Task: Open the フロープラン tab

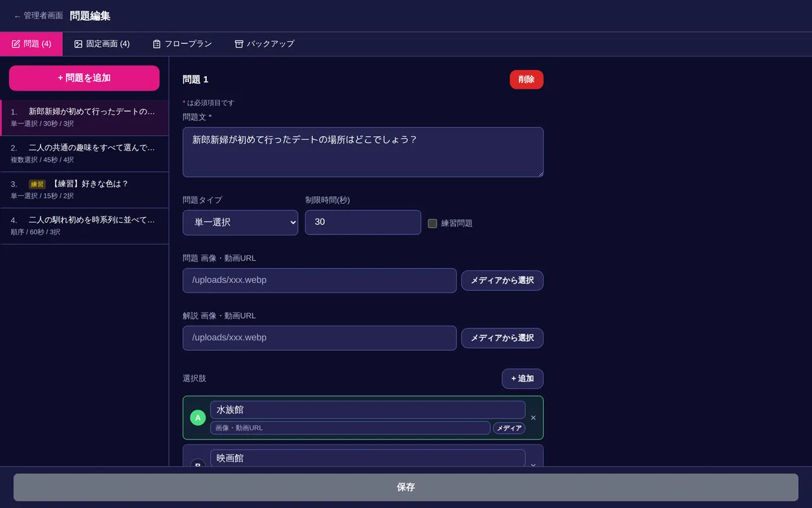Action: [182, 44]
